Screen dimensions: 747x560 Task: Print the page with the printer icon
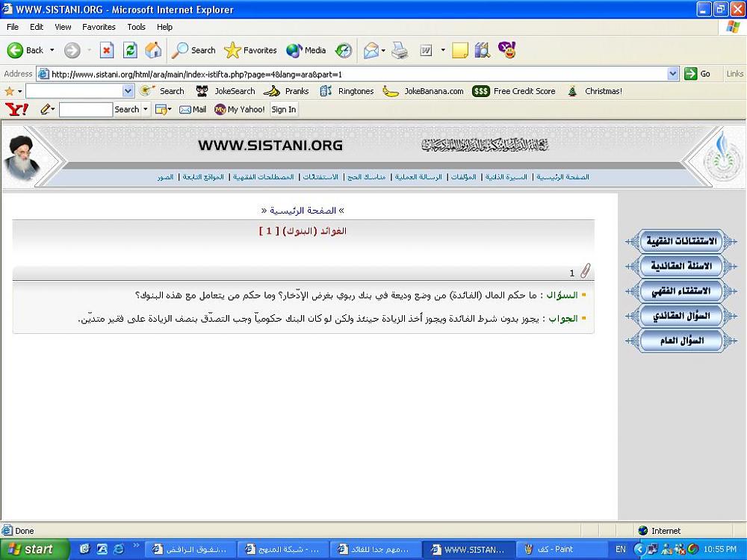tap(400, 50)
